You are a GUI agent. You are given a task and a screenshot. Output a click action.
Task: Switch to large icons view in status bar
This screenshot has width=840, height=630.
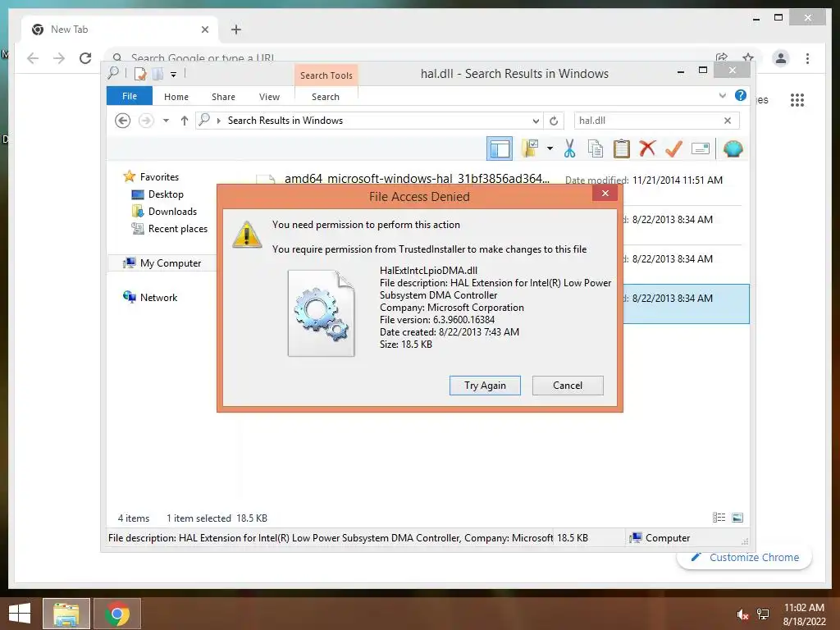tap(737, 518)
